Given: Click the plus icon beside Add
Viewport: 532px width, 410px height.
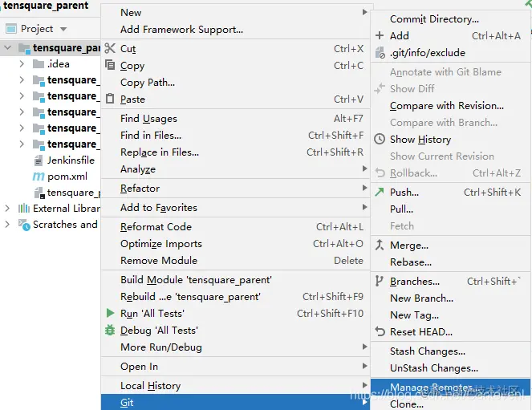Looking at the screenshot, I should pyautogui.click(x=380, y=35).
